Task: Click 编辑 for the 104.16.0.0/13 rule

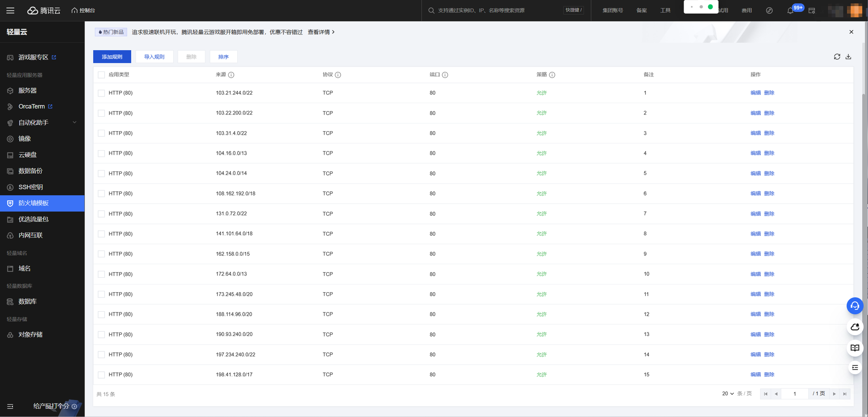Action: tap(755, 153)
